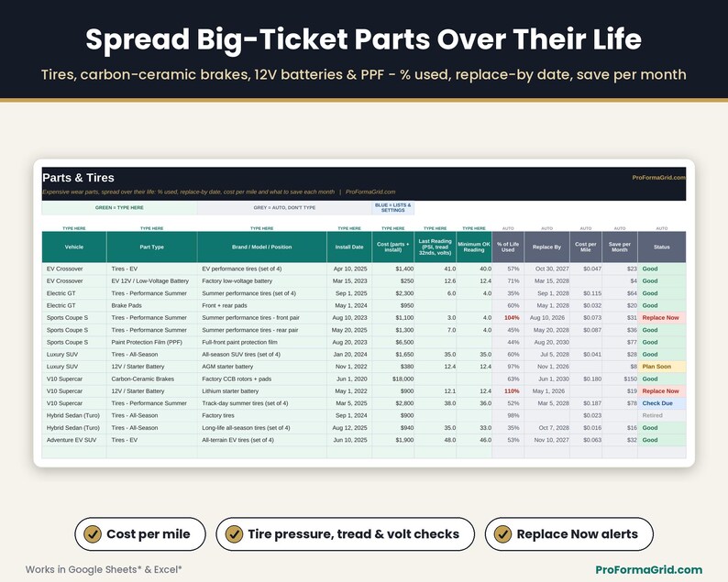Click the Replace Now alerts checkmark icon
Screen dimensions: 728x582
[502, 534]
